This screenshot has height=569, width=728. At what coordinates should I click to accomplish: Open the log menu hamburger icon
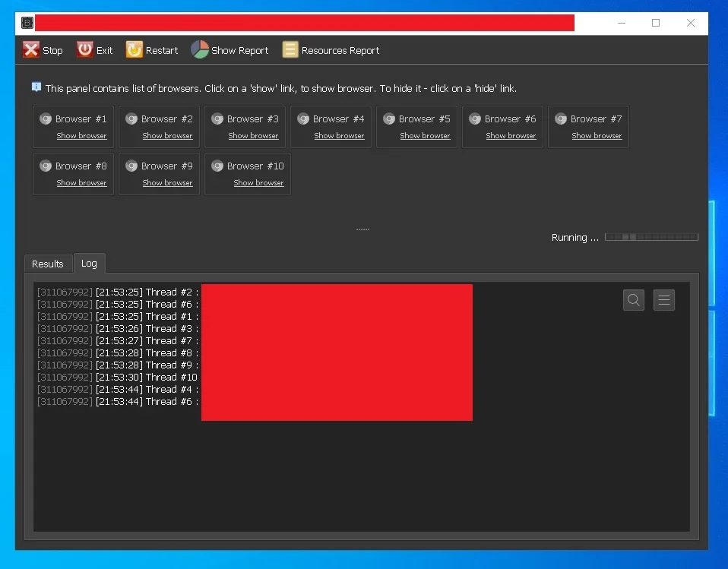[x=664, y=300]
